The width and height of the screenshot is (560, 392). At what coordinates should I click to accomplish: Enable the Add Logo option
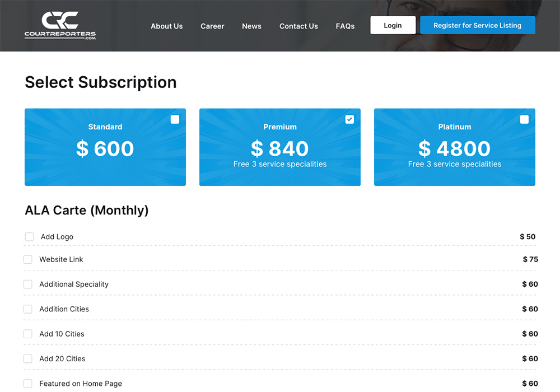[29, 237]
